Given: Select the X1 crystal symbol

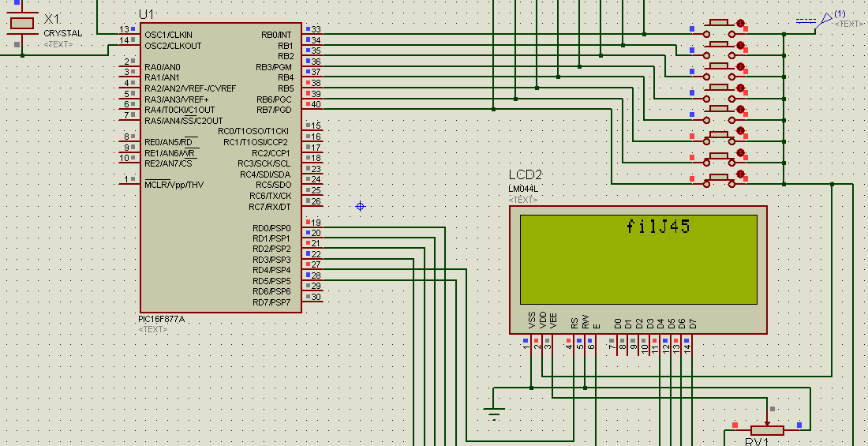Looking at the screenshot, I should 22,23.
